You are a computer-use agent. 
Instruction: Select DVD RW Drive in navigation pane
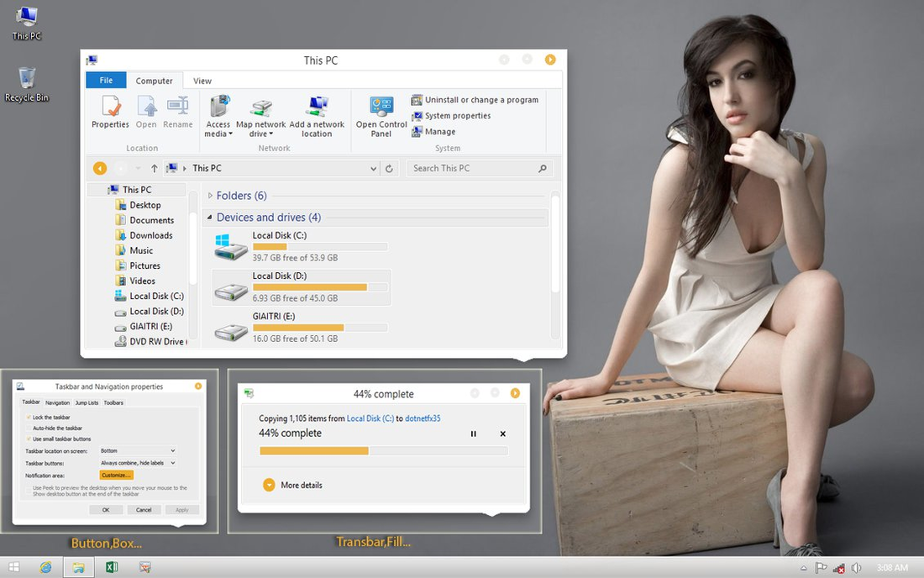(x=151, y=342)
